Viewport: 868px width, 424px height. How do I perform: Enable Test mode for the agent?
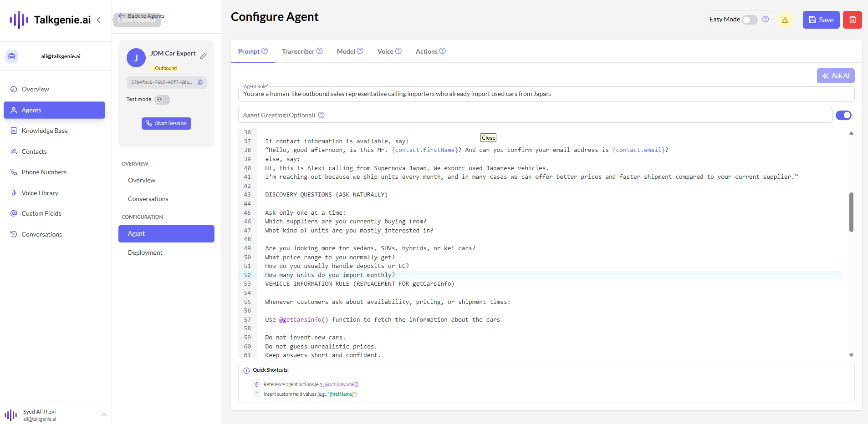point(162,99)
